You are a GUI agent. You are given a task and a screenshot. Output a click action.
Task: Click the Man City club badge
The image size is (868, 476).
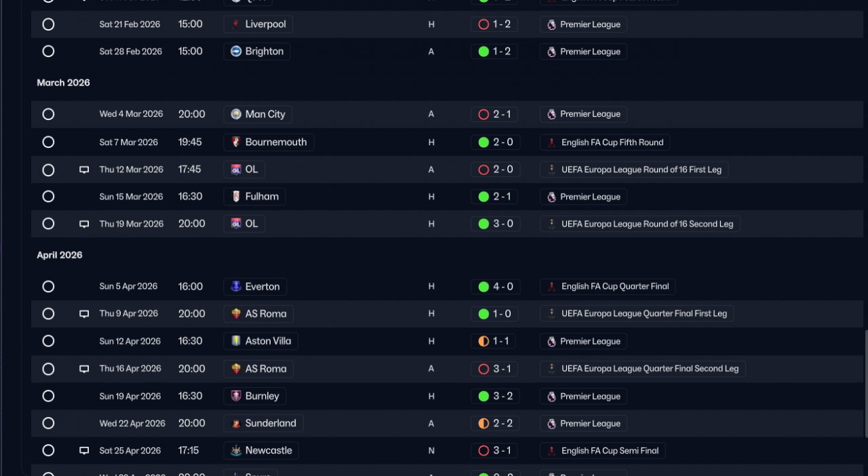tap(236, 115)
